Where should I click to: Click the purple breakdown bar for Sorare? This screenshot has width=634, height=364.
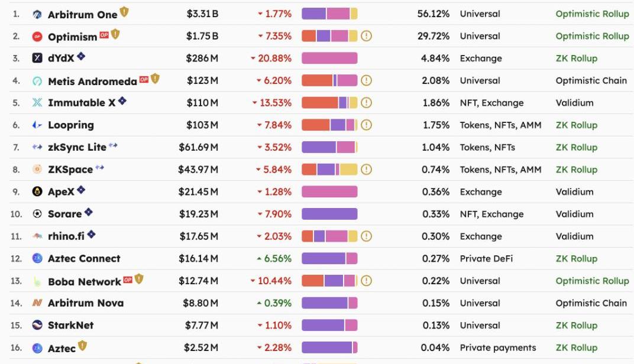(x=329, y=214)
